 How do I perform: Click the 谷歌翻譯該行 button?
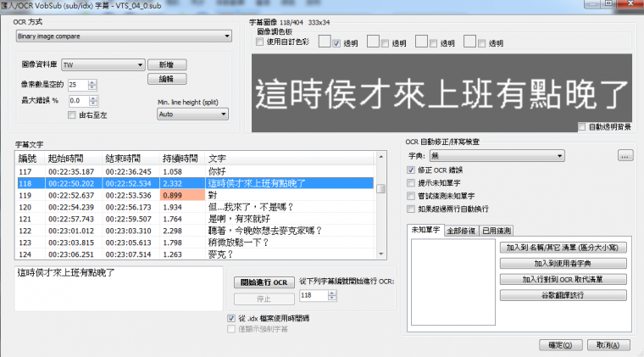pyautogui.click(x=563, y=295)
